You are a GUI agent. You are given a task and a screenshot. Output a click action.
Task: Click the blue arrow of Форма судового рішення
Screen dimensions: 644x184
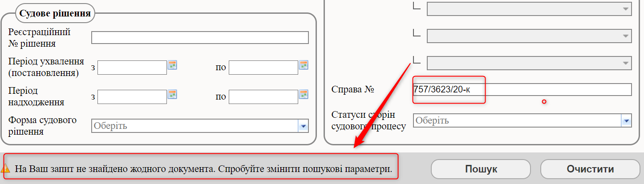pos(303,126)
